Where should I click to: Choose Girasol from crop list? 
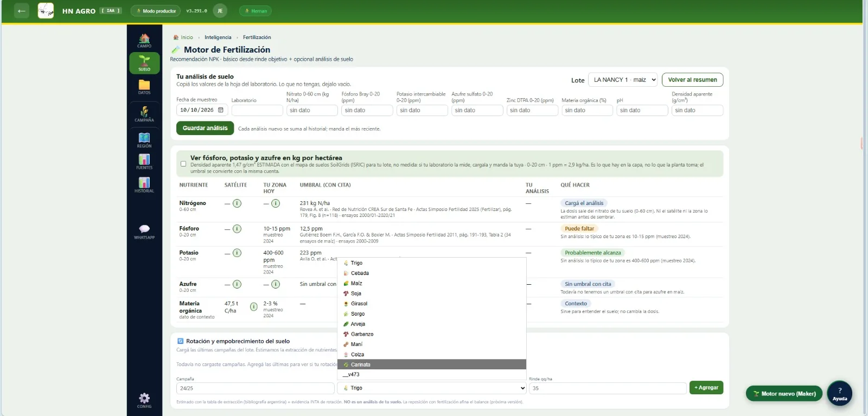click(x=432, y=304)
